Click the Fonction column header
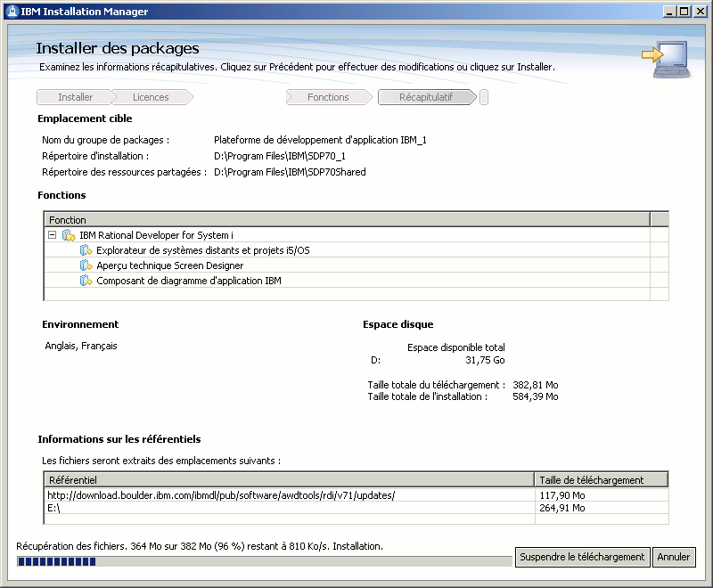 click(348, 220)
